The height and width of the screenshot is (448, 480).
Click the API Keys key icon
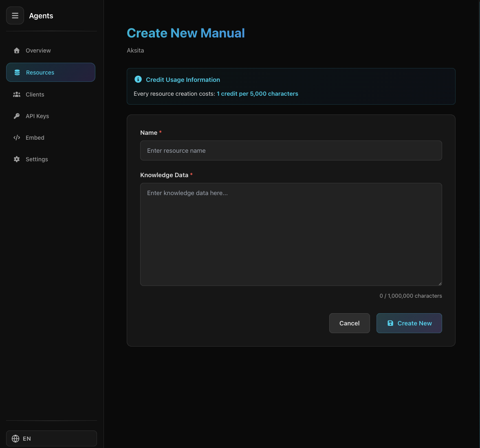click(17, 116)
